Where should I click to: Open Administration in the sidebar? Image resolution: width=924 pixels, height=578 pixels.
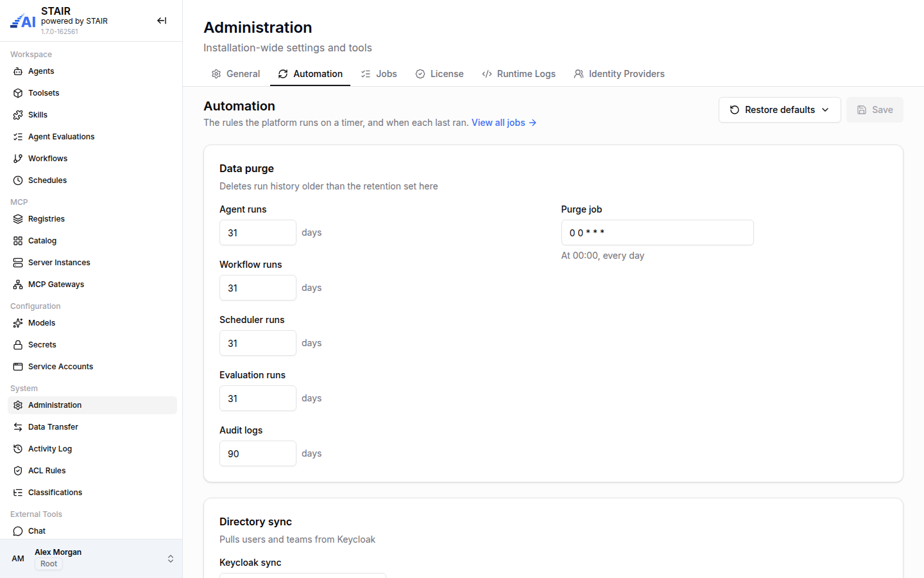click(92, 405)
